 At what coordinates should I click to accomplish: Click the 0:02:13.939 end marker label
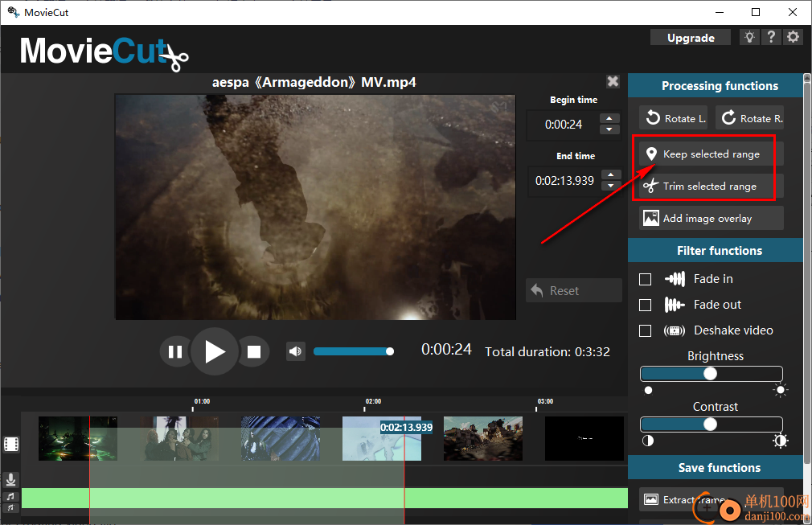407,427
